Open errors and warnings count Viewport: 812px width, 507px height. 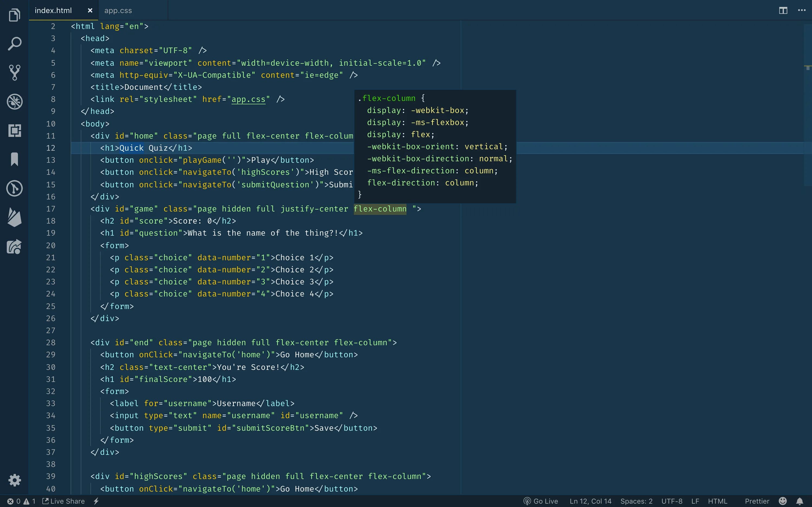pos(21,501)
